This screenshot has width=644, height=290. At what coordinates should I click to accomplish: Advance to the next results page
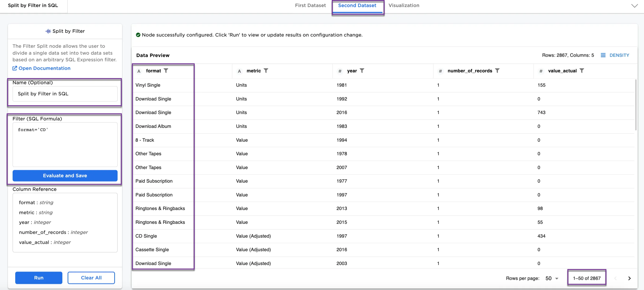(629, 278)
